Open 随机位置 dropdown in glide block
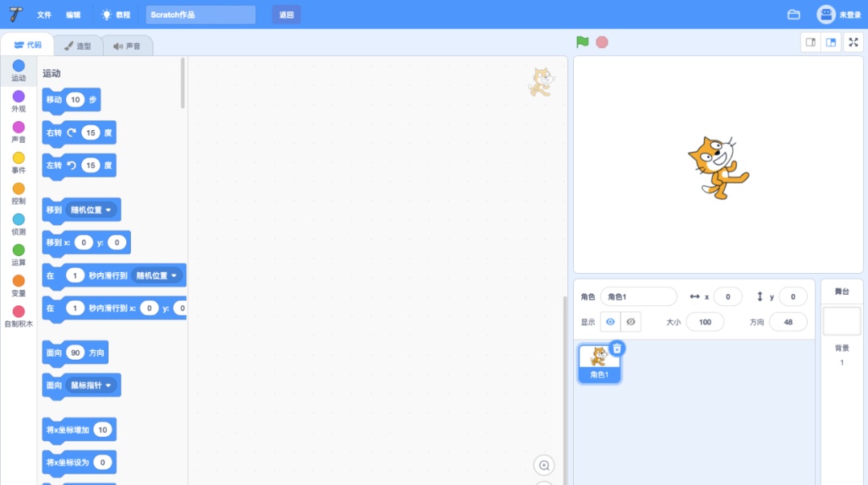 (157, 275)
